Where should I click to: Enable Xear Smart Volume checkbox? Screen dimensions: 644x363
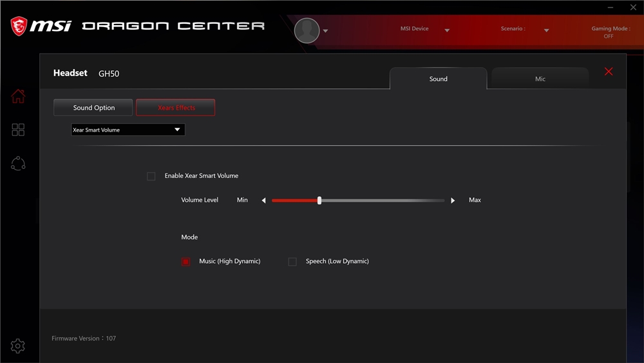pos(151,177)
